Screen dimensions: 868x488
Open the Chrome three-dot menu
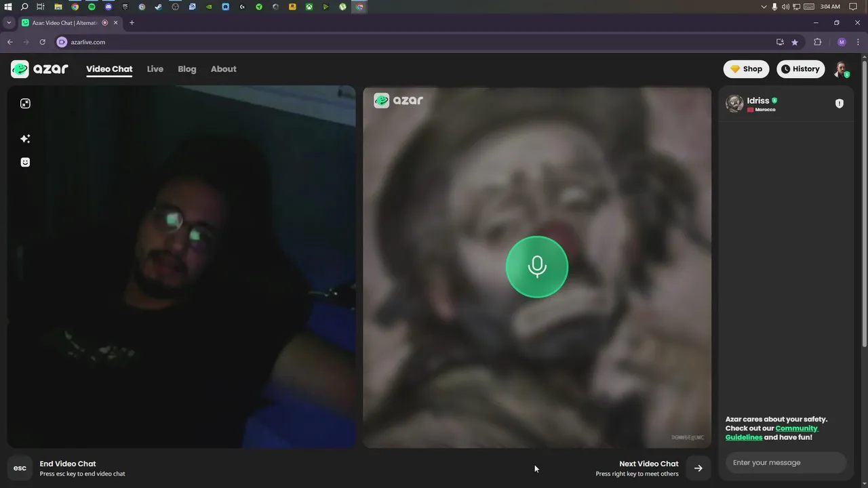point(859,42)
